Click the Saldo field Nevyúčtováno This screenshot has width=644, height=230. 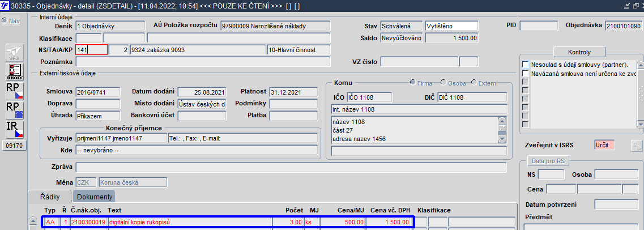coord(401,38)
